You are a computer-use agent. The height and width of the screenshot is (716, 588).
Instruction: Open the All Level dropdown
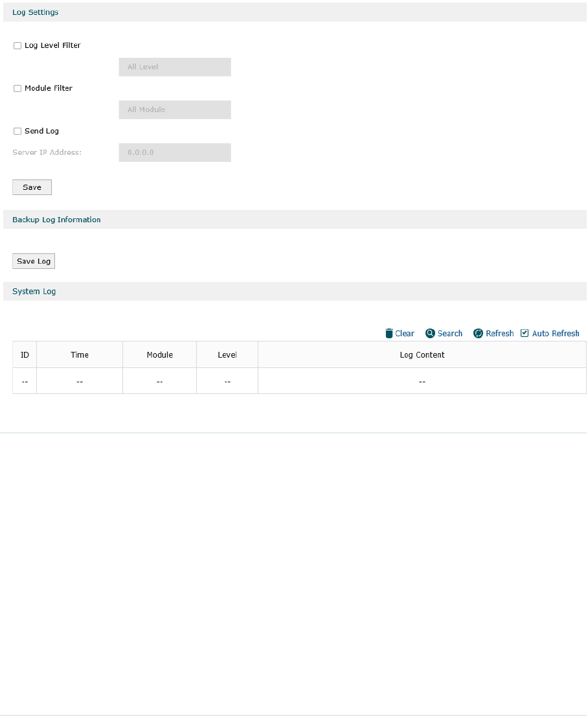pos(175,67)
